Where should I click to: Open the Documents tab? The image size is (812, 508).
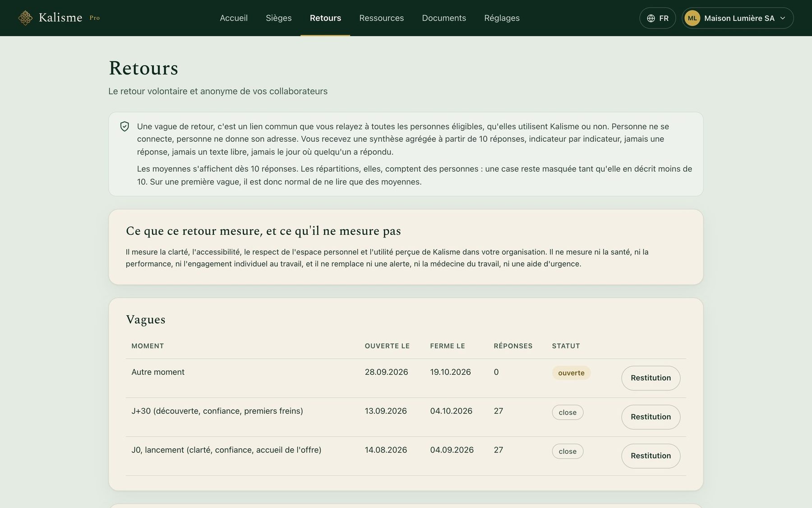(444, 18)
